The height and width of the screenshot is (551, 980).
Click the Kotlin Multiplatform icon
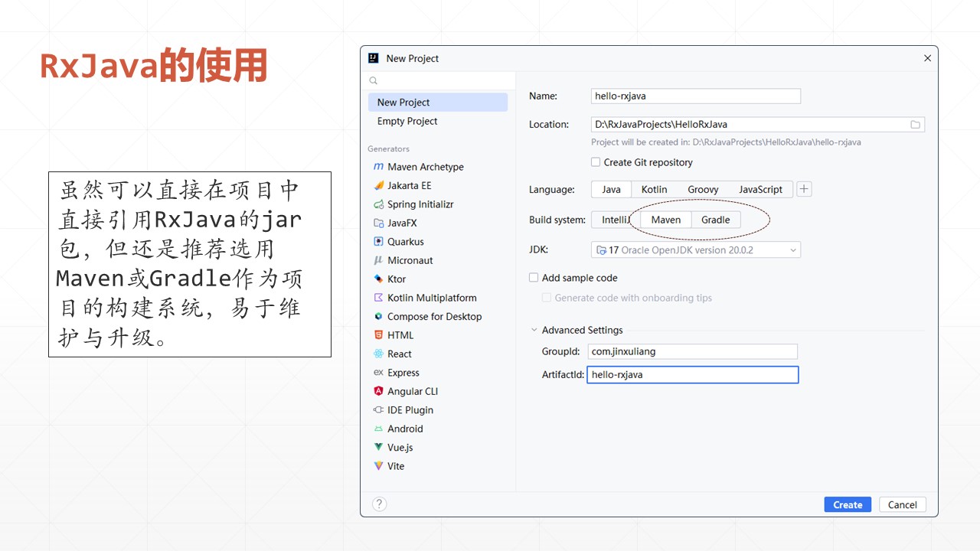pyautogui.click(x=378, y=298)
